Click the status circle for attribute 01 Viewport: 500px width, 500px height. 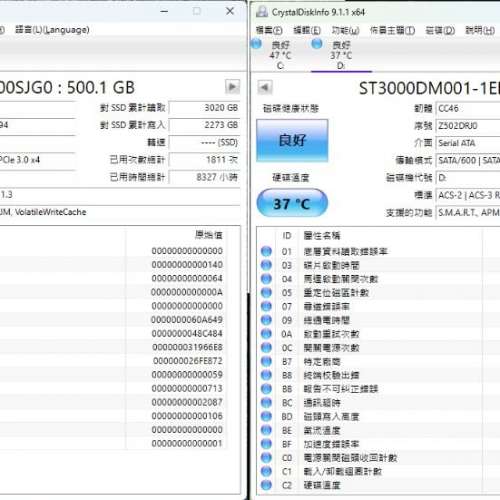[x=266, y=251]
